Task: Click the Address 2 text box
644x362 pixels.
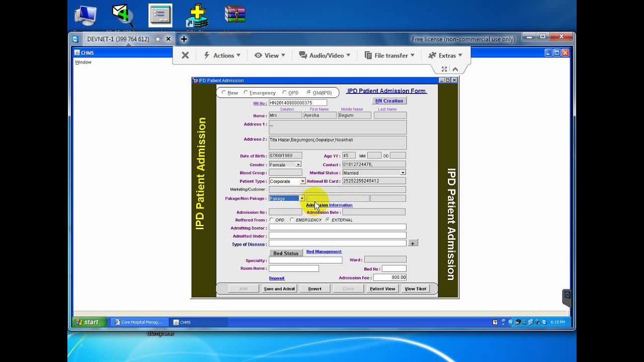Action: coord(338,143)
